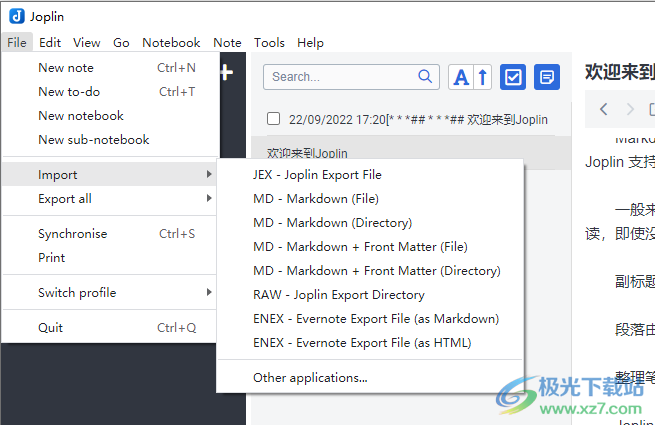Import MD - Markdown (Directory)
Image resolution: width=655 pixels, height=425 pixels.
370,223
